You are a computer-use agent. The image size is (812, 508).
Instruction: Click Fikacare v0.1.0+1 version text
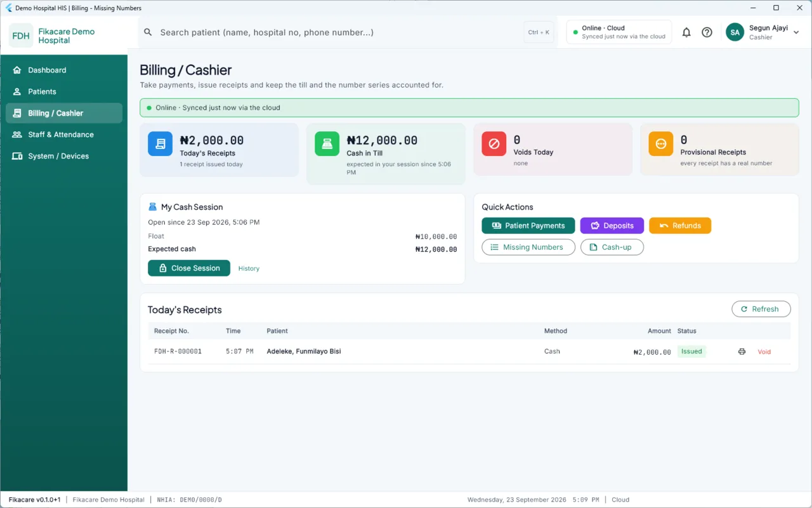(35, 500)
